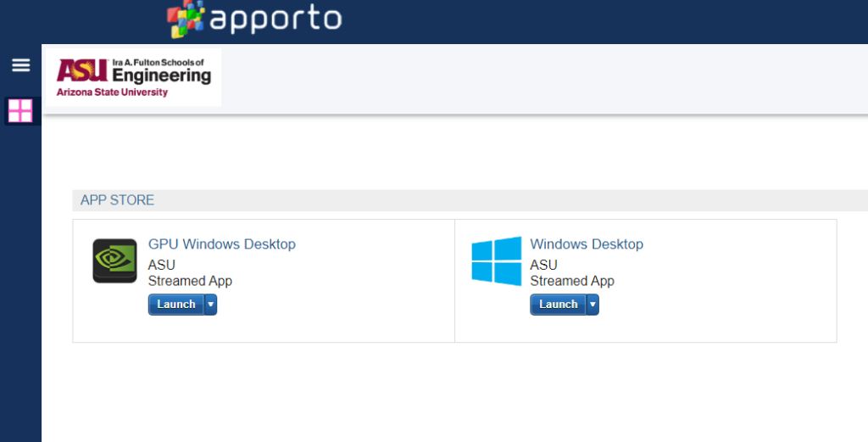Expand the dropdown arrow beside Windows Desktop Launch
Image resolution: width=868 pixels, height=442 pixels.
coord(593,305)
